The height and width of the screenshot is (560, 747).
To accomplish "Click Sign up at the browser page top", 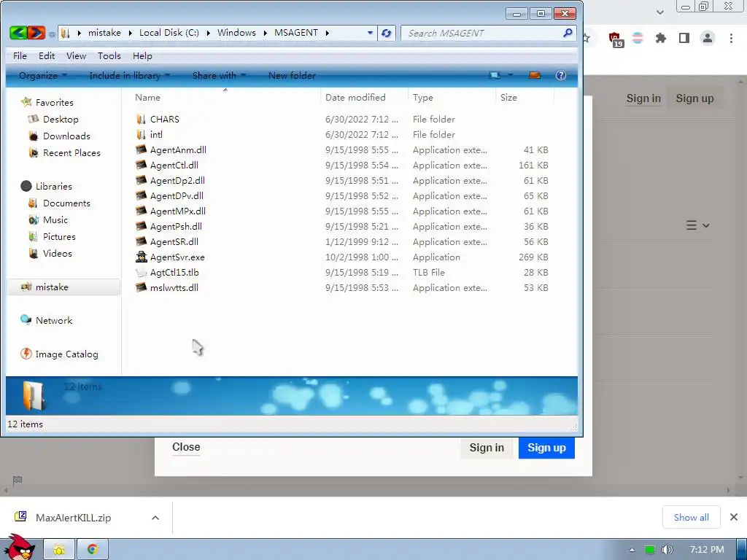I will pos(694,98).
